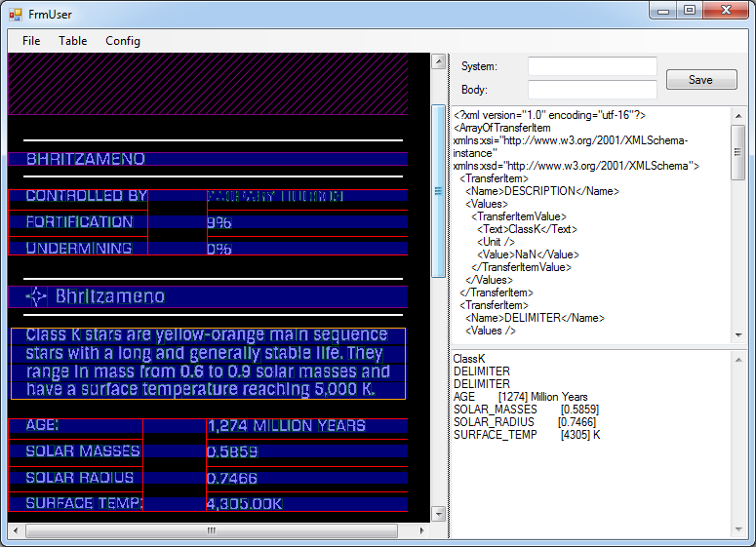Click the <Name>DELIMITER</Name> line
The image size is (756, 547).
click(x=536, y=318)
